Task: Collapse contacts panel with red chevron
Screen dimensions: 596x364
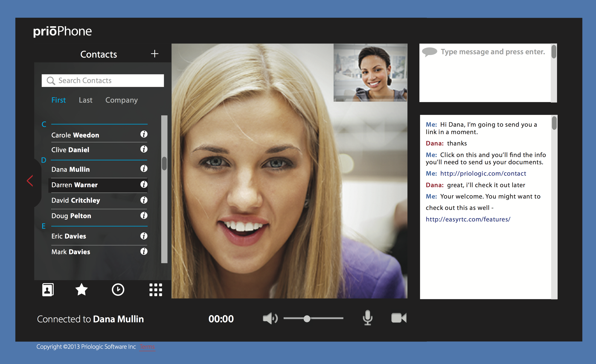Action: (x=30, y=181)
